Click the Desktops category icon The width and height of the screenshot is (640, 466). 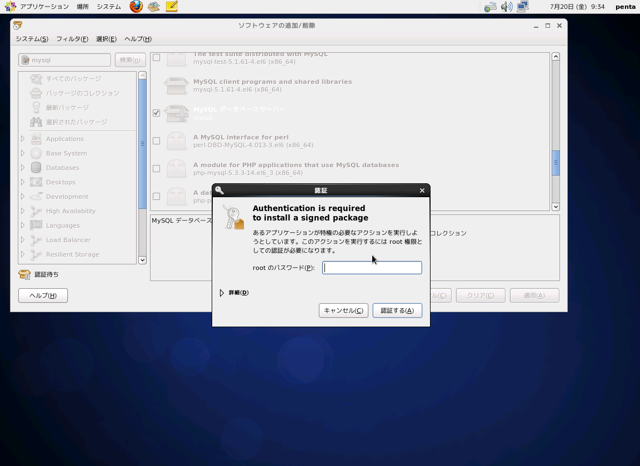(x=36, y=182)
